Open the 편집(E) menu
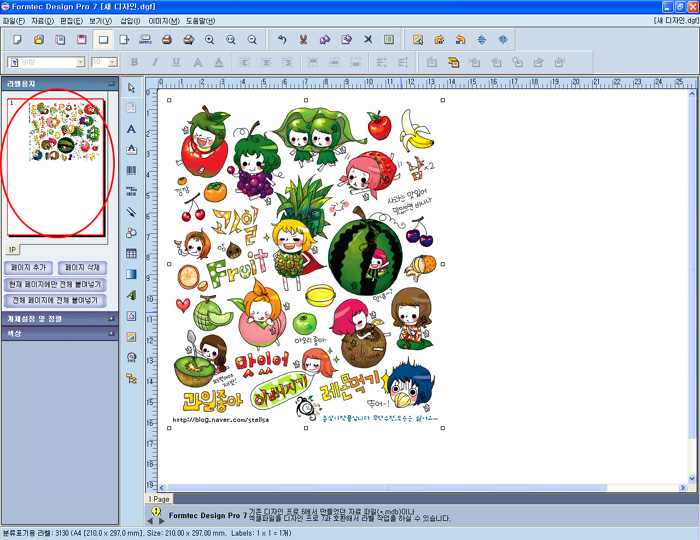The image size is (700, 540). pos(71,21)
